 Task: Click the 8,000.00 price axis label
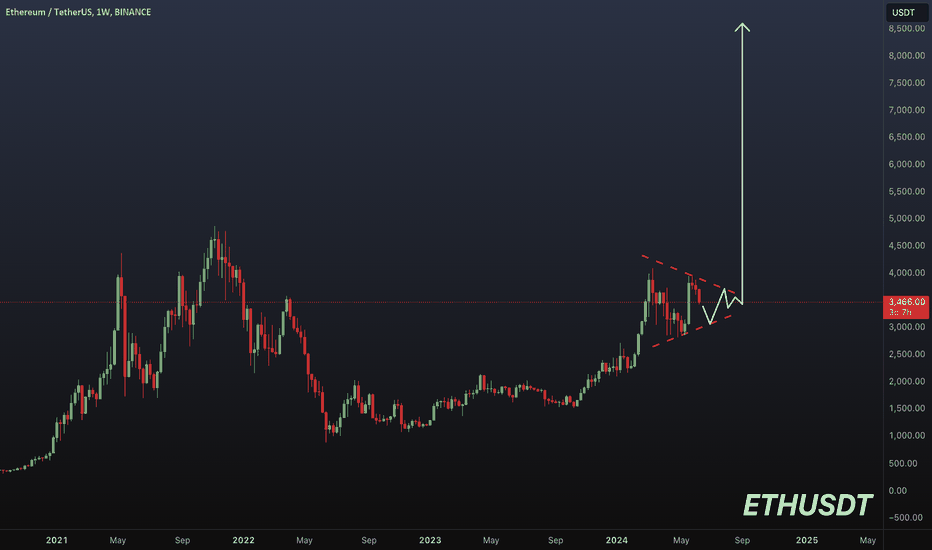click(x=906, y=56)
